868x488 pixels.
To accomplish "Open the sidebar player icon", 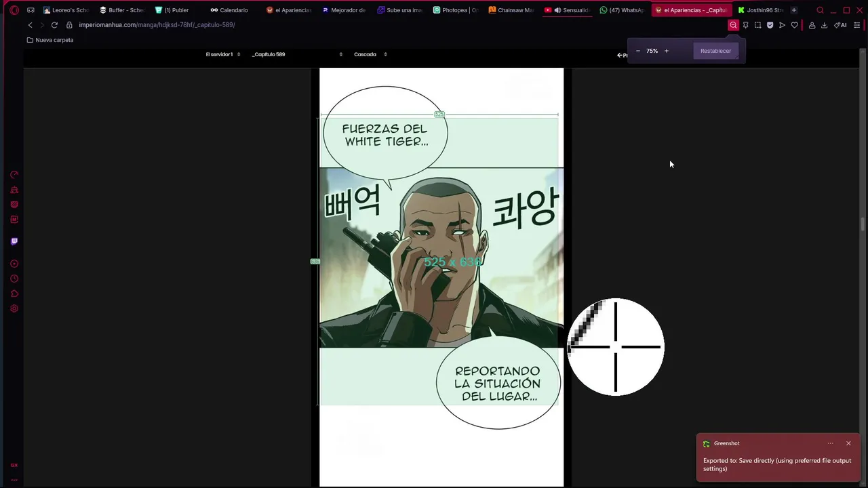I will click(14, 264).
